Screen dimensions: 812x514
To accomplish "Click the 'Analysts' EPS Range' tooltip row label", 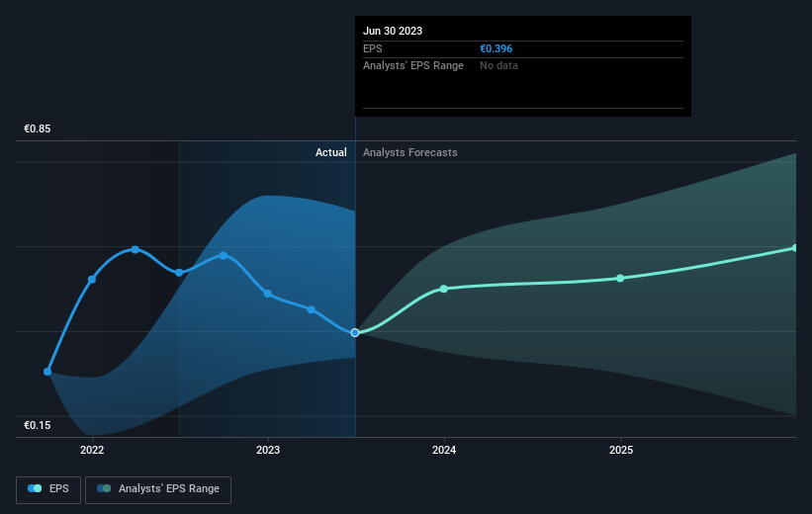I will pos(413,66).
